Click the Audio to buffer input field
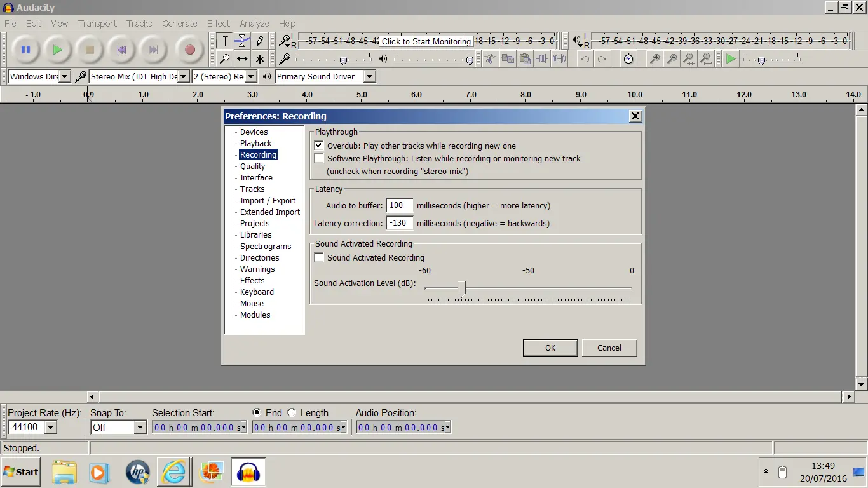This screenshot has width=868, height=488. 400,205
